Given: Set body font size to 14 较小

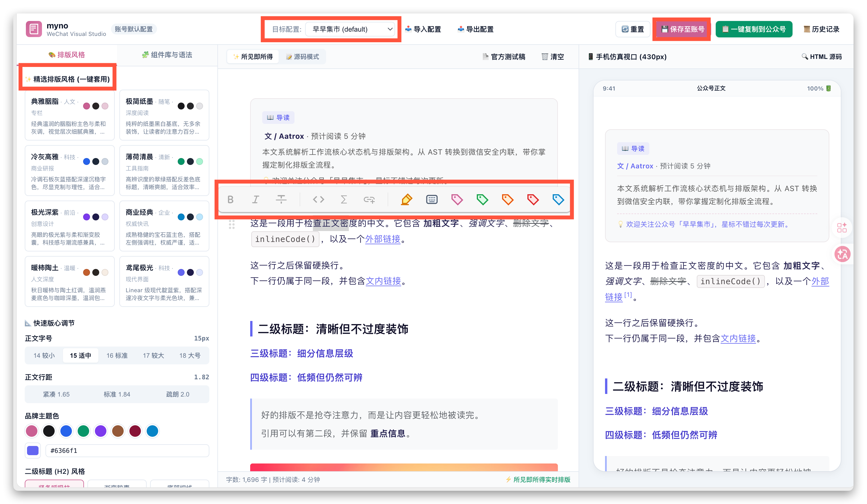Looking at the screenshot, I should pos(44,355).
